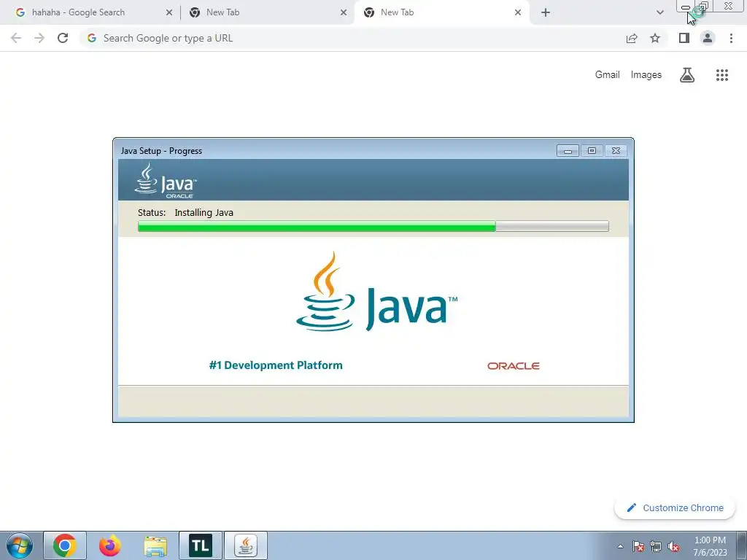Open the clock showing 1:00 PM
This screenshot has width=747, height=560.
click(x=710, y=546)
